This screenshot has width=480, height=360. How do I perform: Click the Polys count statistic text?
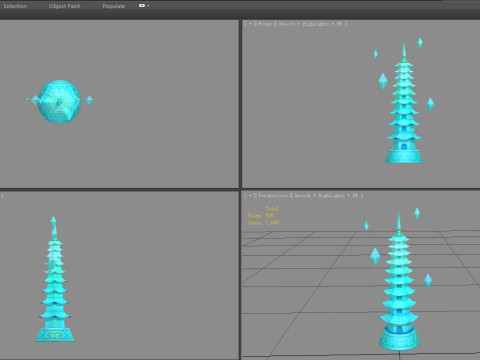click(261, 216)
